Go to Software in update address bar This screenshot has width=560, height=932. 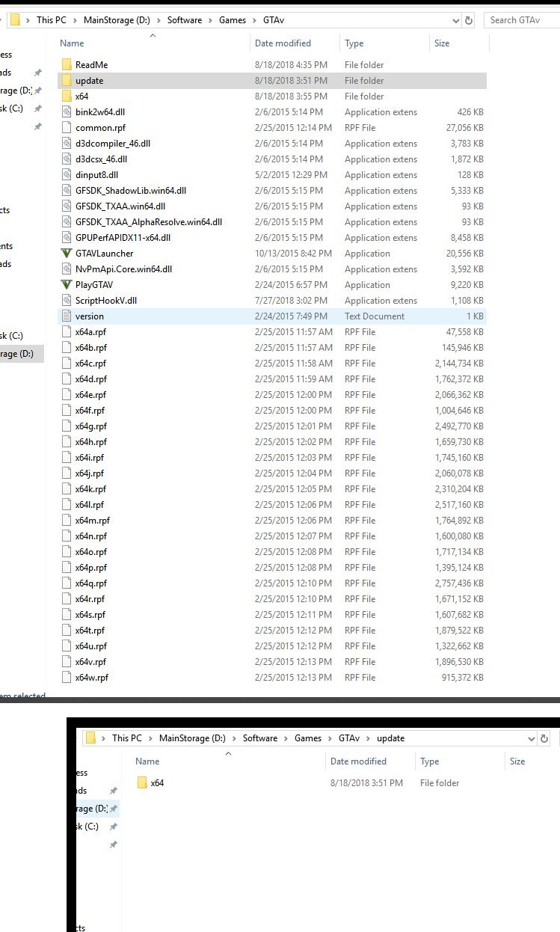(260, 738)
